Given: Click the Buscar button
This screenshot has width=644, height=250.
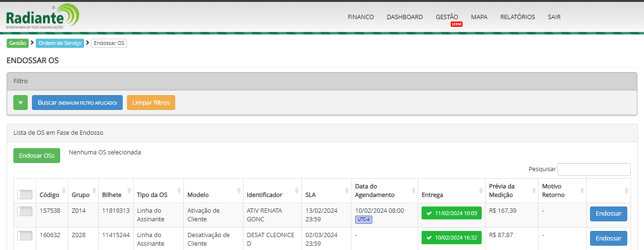Looking at the screenshot, I should click(77, 103).
